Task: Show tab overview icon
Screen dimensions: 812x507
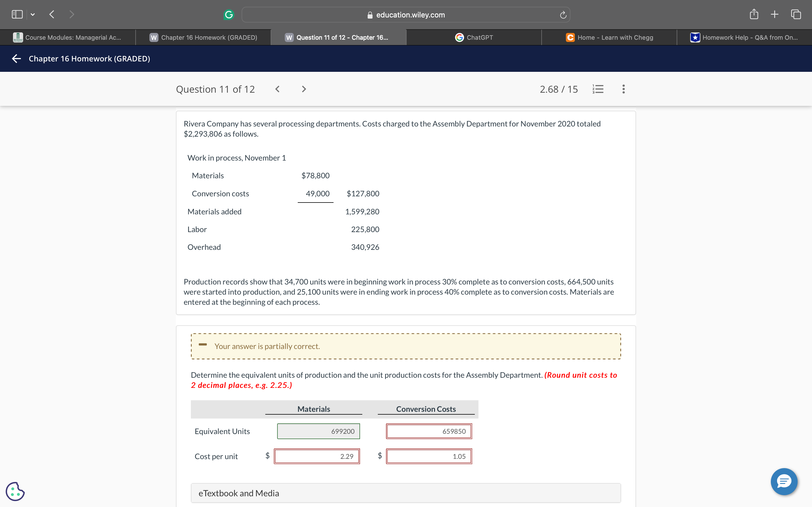Action: [796, 14]
